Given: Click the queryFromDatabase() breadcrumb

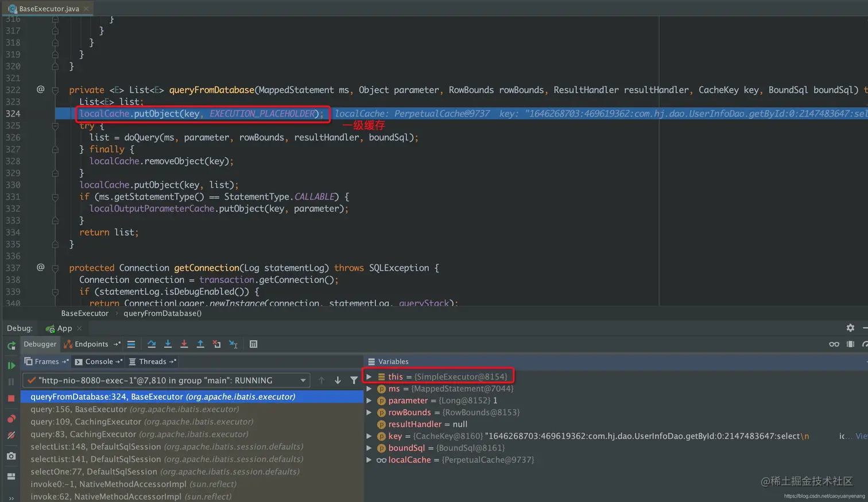Looking at the screenshot, I should (162, 313).
